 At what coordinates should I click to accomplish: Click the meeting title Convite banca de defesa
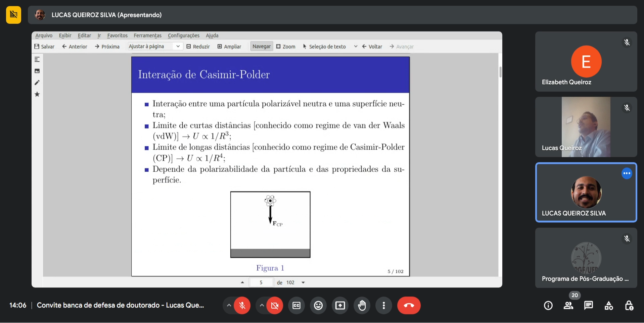pos(120,305)
